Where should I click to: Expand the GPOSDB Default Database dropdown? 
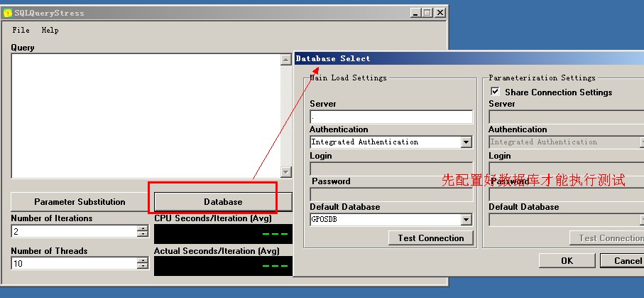coord(466,220)
